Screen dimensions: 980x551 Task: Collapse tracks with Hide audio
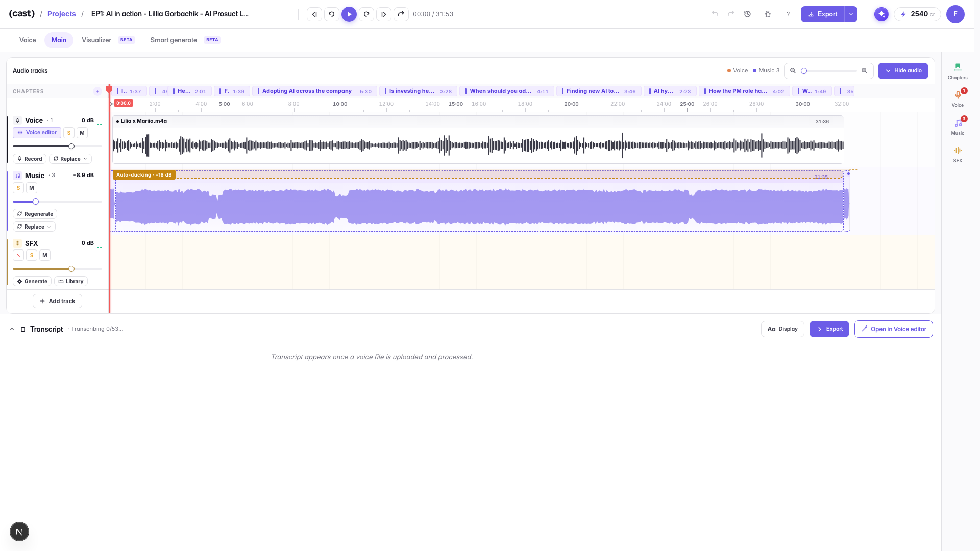pyautogui.click(x=903, y=71)
